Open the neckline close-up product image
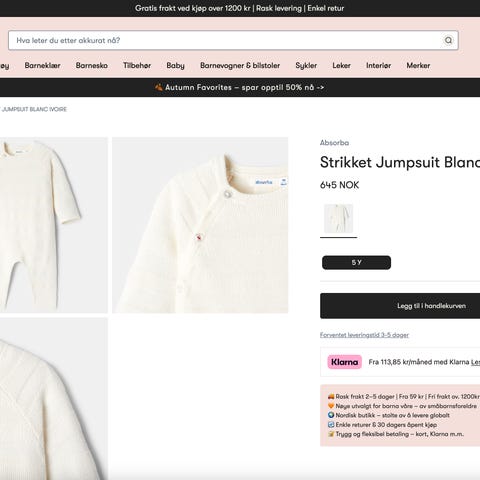The height and width of the screenshot is (480, 480). (200, 225)
